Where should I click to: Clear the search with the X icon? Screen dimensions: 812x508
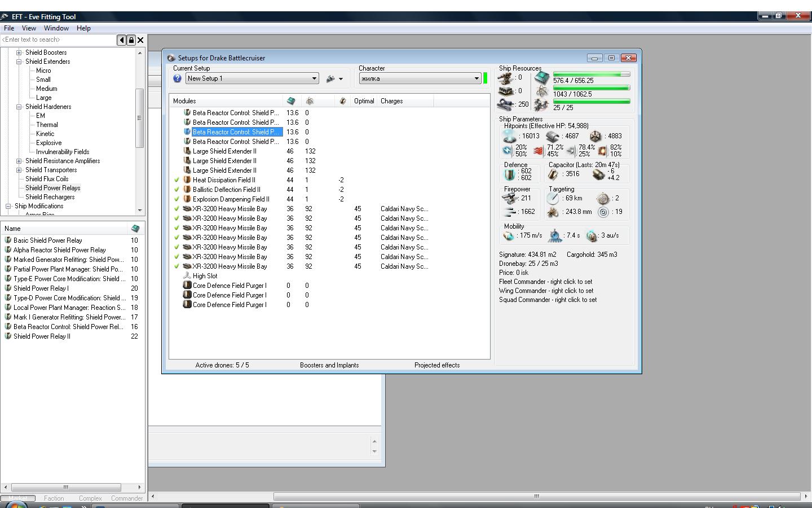[x=140, y=40]
